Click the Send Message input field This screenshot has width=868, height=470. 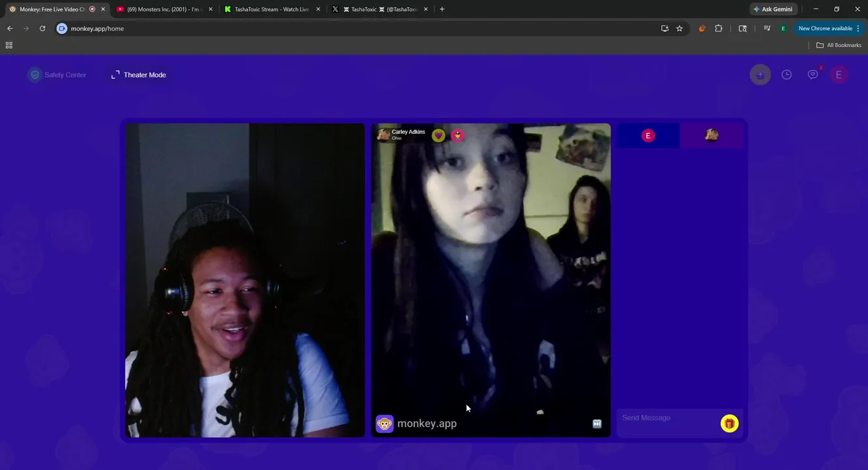click(x=667, y=418)
